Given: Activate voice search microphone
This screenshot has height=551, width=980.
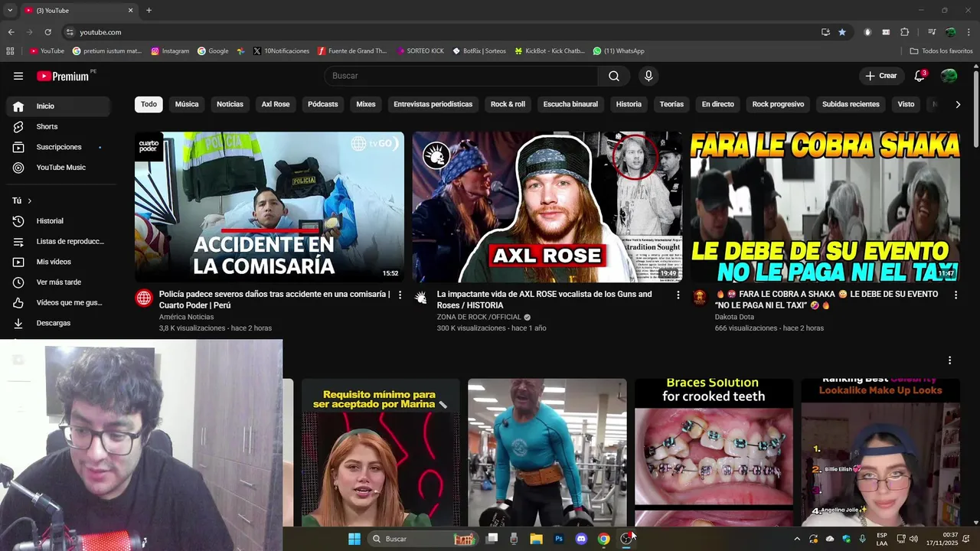Looking at the screenshot, I should (x=648, y=76).
